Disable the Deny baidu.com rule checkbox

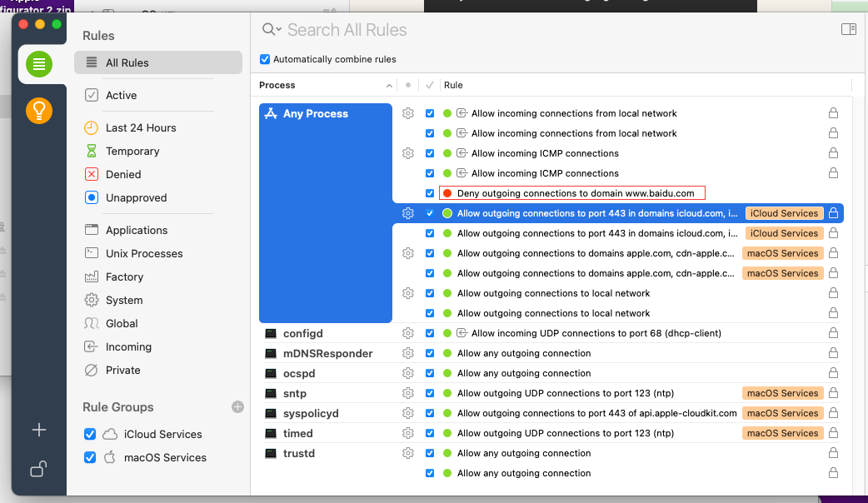click(430, 193)
